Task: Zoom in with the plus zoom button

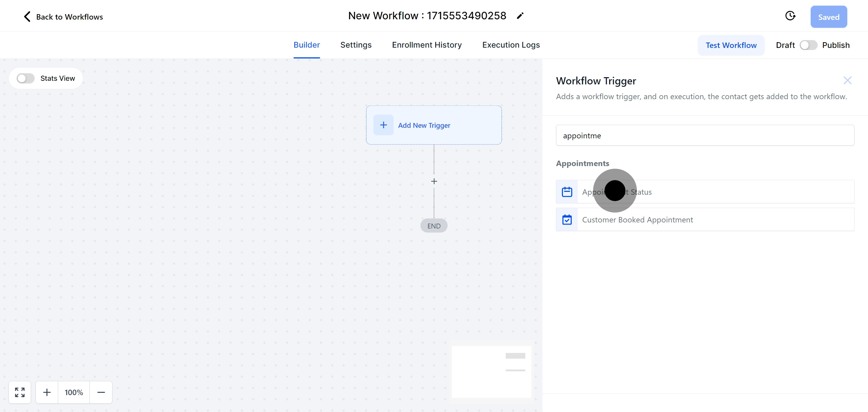Action: click(x=47, y=392)
